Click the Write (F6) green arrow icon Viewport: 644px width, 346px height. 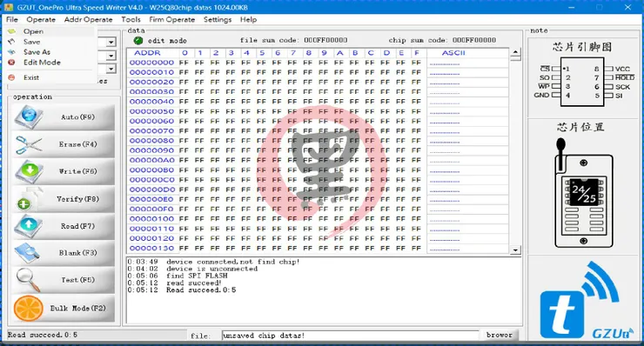click(x=29, y=171)
